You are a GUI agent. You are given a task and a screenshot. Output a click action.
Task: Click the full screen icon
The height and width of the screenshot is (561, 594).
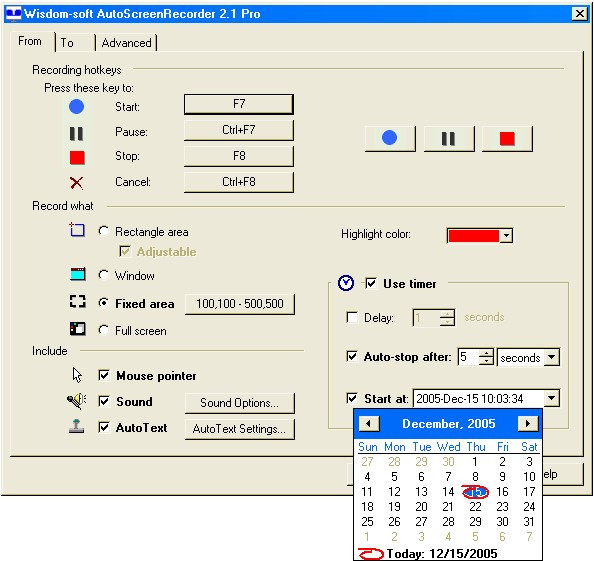(x=78, y=329)
